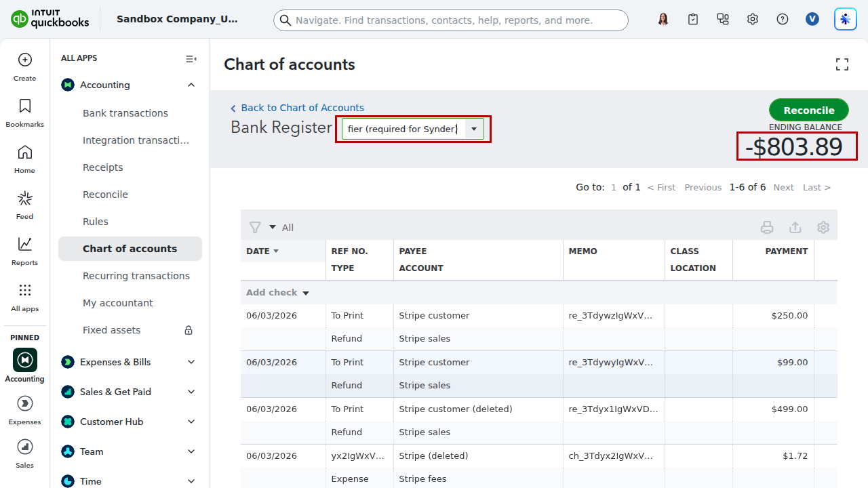Expand the Customer Hub section
Screen dimensions: 868x488
point(191,422)
